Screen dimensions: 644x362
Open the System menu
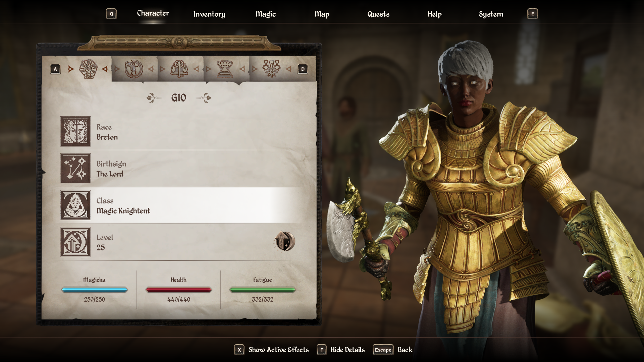pyautogui.click(x=491, y=14)
